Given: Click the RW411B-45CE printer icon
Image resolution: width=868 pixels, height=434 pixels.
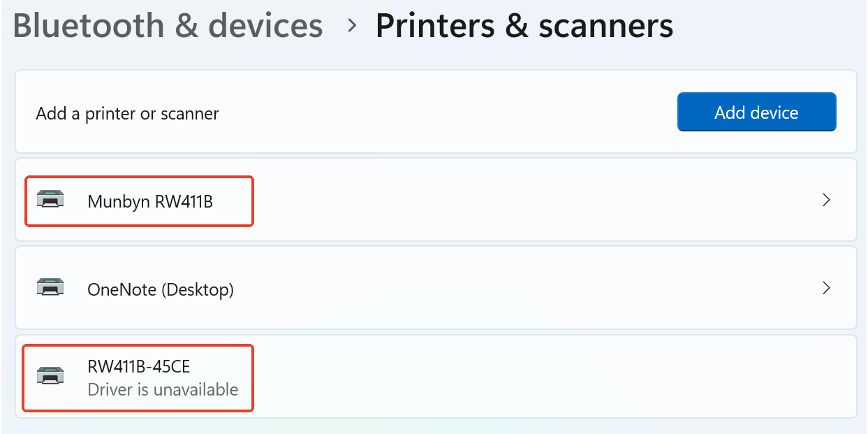Looking at the screenshot, I should [x=50, y=376].
